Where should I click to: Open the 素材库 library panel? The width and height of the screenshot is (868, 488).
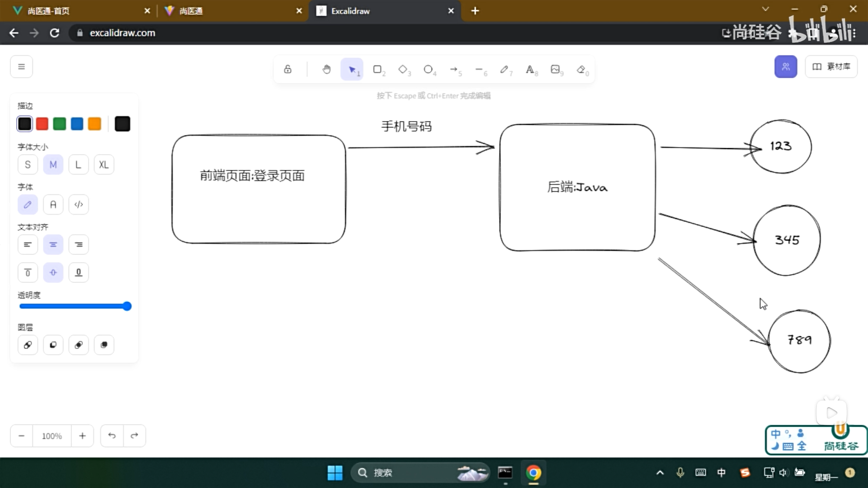pyautogui.click(x=831, y=66)
